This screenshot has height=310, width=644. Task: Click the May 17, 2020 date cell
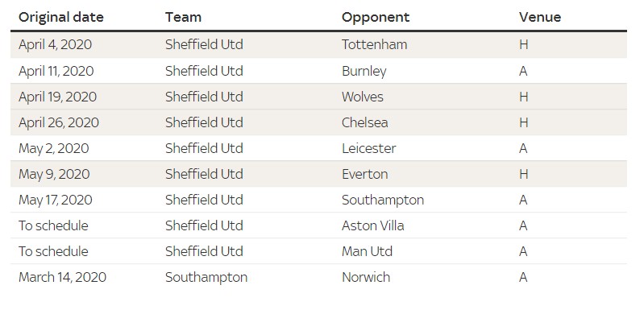coord(56,200)
